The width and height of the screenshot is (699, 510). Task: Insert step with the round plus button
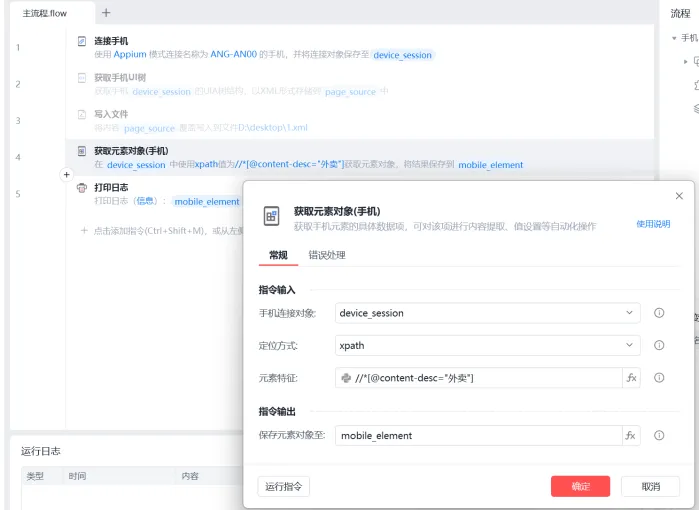66,175
